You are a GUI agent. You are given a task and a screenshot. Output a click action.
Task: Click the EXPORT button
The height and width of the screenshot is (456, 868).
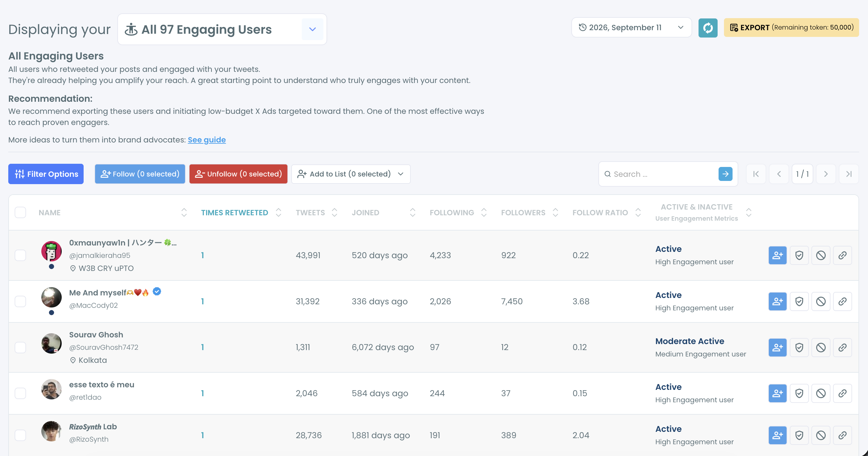click(791, 28)
